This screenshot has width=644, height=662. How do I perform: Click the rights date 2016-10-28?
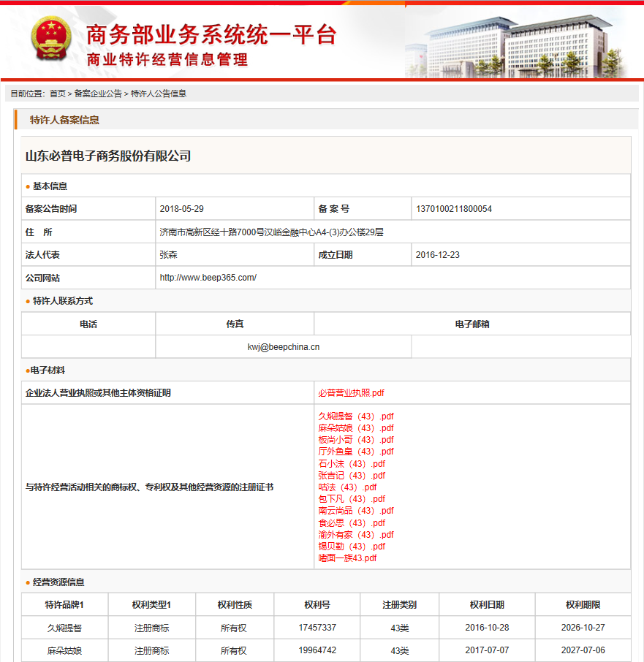[487, 628]
